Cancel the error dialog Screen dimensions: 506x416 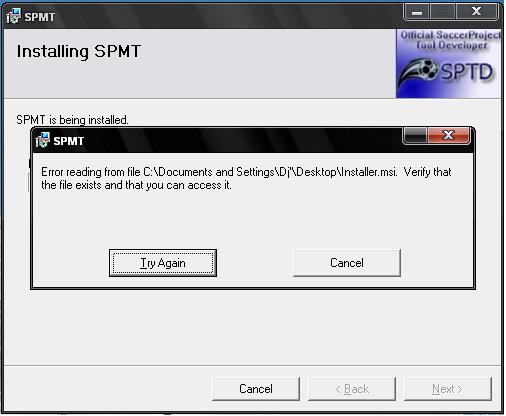click(347, 263)
